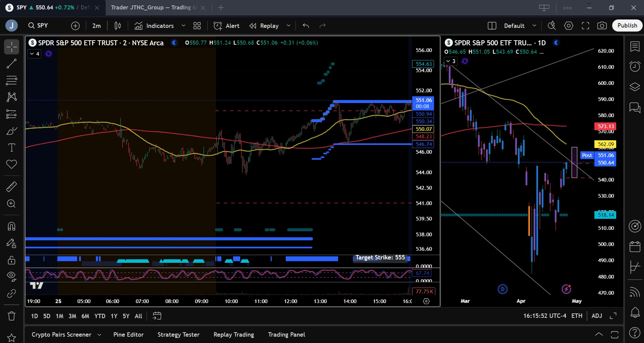
Task: Open the layout grid templates icon
Action: [197, 26]
